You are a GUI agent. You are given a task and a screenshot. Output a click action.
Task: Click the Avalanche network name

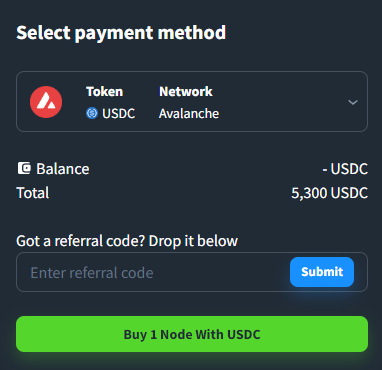(189, 114)
